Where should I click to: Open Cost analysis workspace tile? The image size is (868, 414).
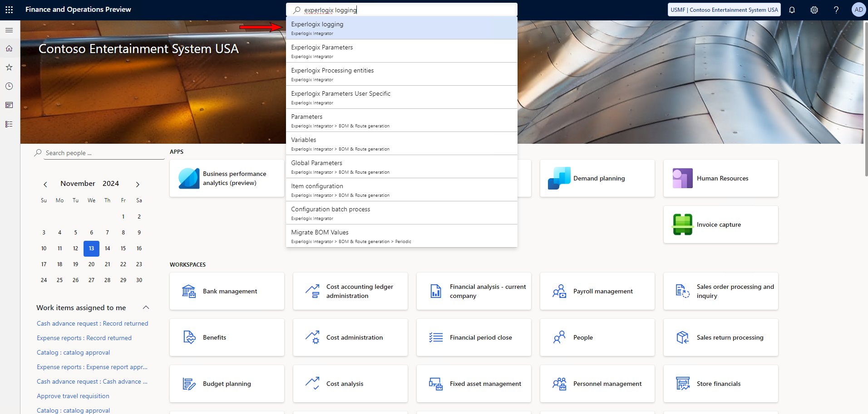[350, 384]
